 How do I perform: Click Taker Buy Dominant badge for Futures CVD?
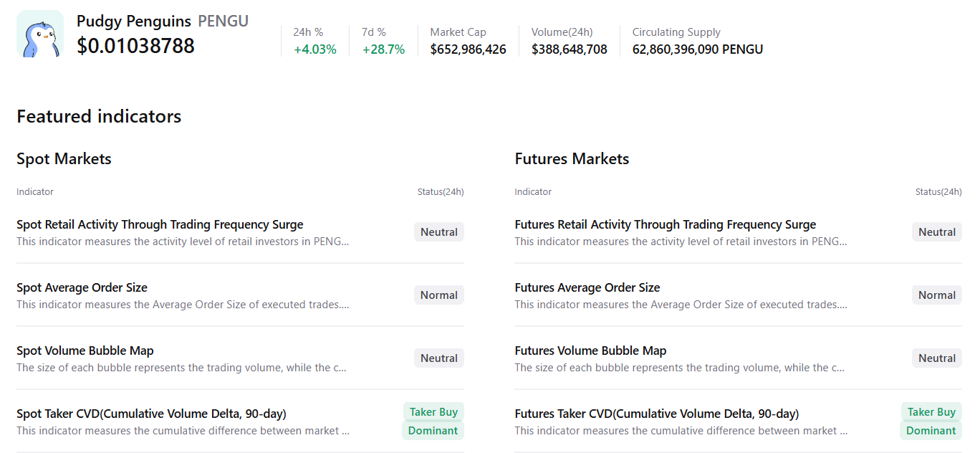tap(931, 421)
